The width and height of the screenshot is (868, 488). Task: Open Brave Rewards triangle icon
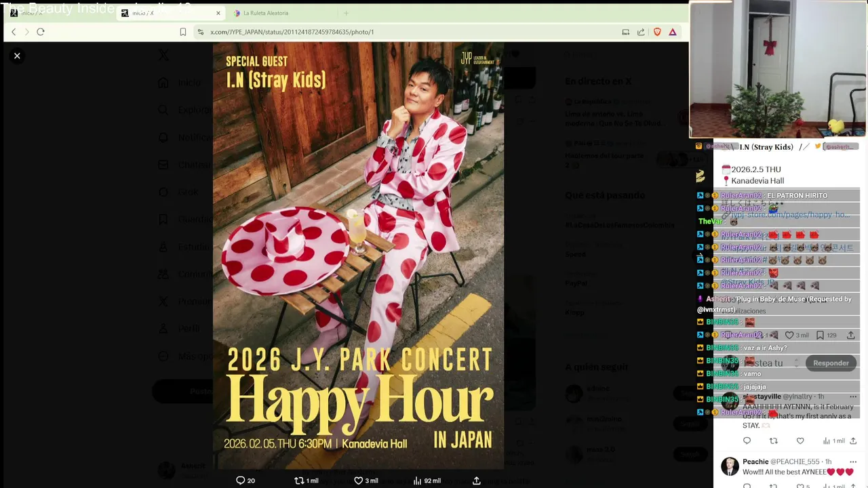pos(673,32)
